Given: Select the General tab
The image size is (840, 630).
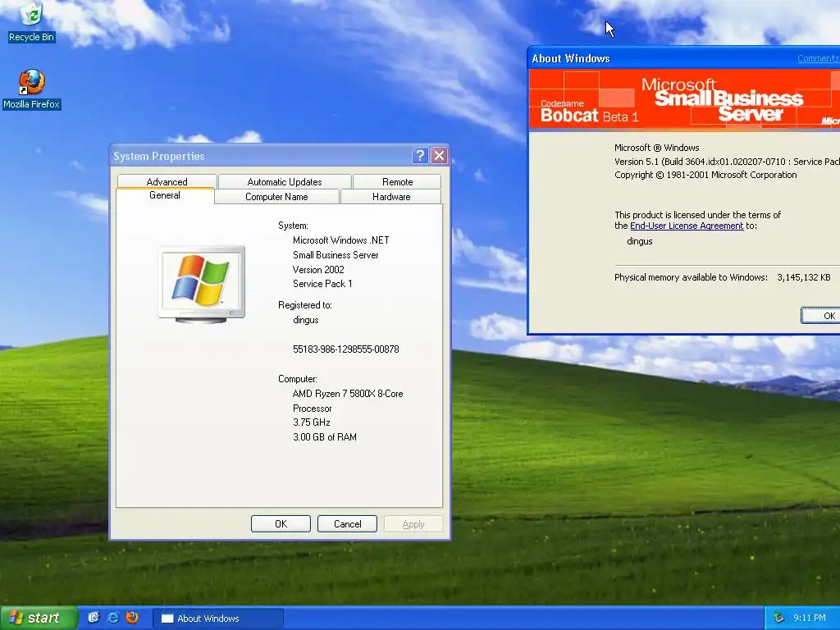Looking at the screenshot, I should point(164,195).
